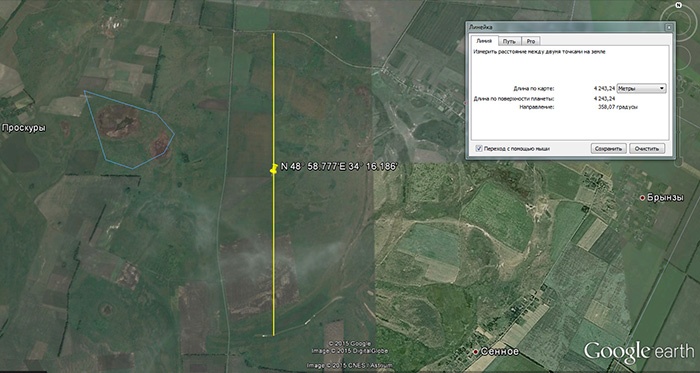Click the Сохранить button
The height and width of the screenshot is (373, 700).
(x=608, y=148)
